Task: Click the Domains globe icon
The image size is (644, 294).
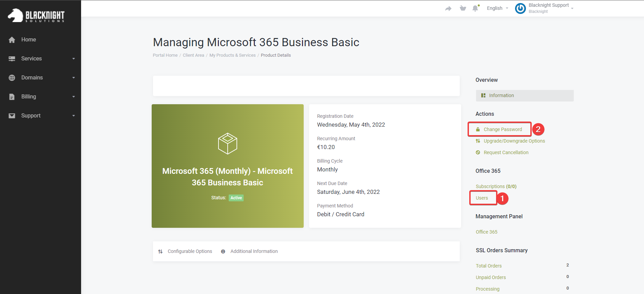Action: click(x=12, y=78)
